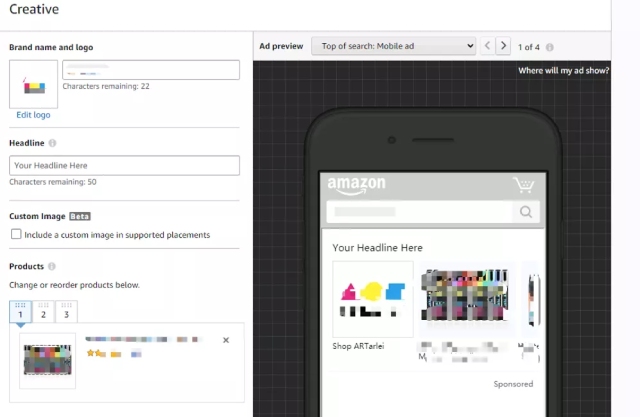Enable the custom image checkbox

pyautogui.click(x=16, y=235)
